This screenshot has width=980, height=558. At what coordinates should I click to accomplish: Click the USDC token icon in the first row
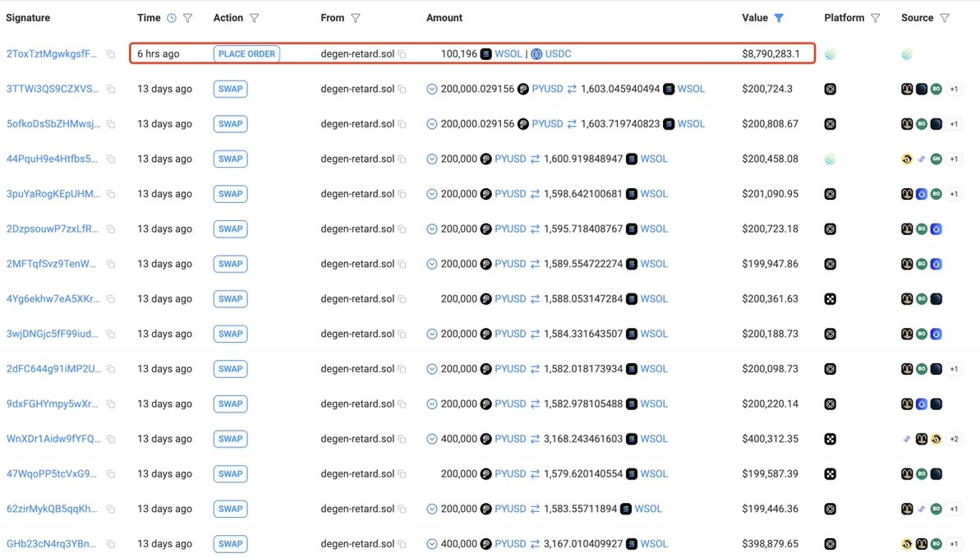point(536,53)
